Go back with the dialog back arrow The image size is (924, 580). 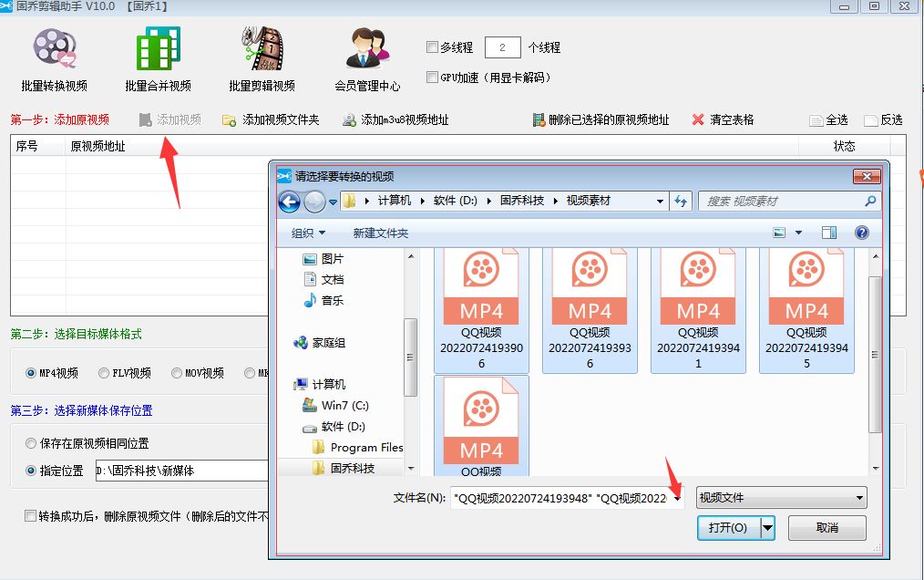click(x=289, y=202)
